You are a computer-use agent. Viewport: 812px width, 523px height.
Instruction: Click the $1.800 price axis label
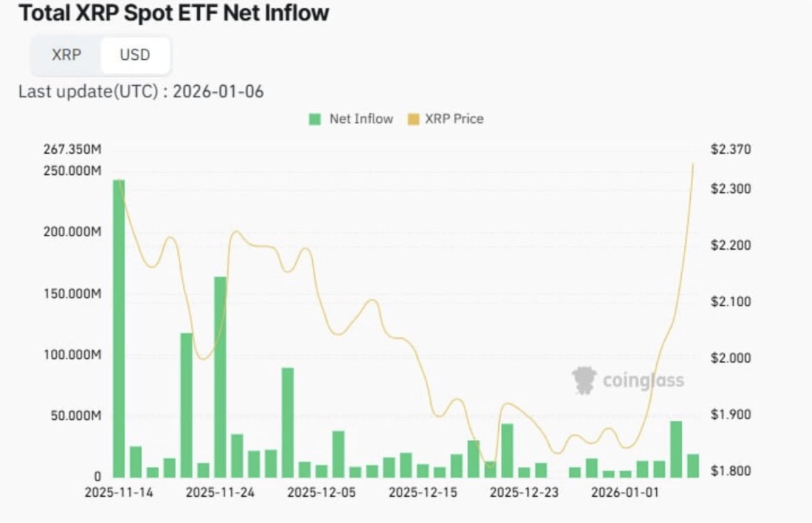coord(730,471)
